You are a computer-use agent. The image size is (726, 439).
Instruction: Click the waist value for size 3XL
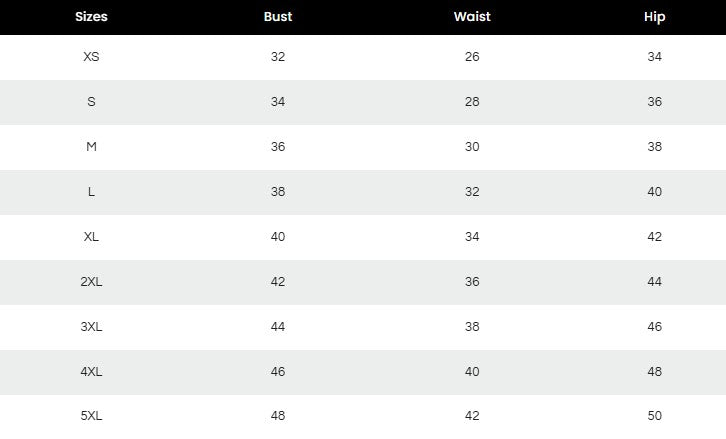click(x=472, y=327)
